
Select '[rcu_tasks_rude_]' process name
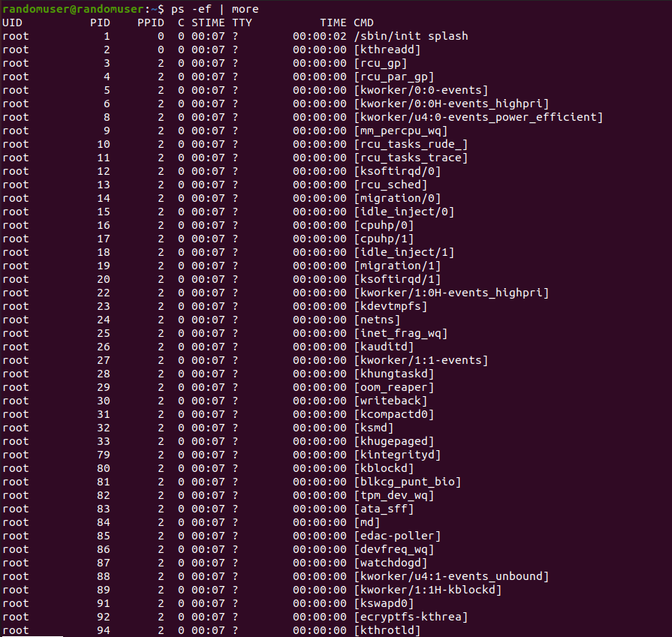[x=411, y=144]
